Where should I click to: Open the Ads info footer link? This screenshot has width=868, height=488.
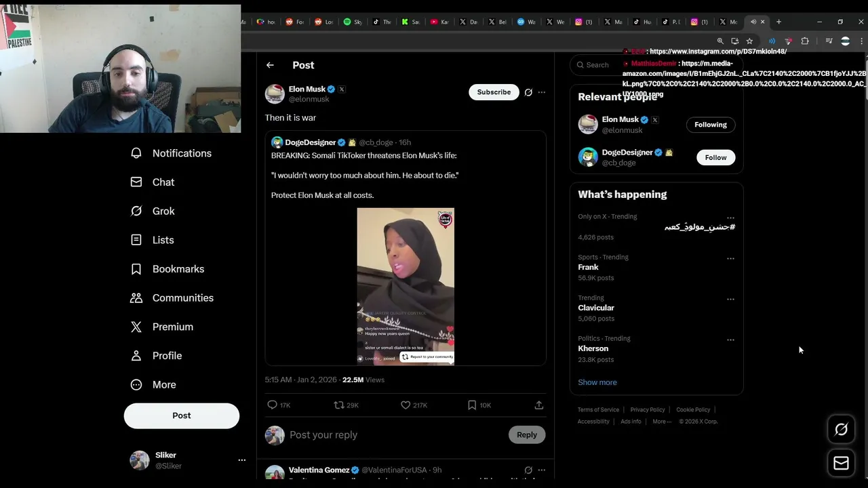click(x=631, y=422)
